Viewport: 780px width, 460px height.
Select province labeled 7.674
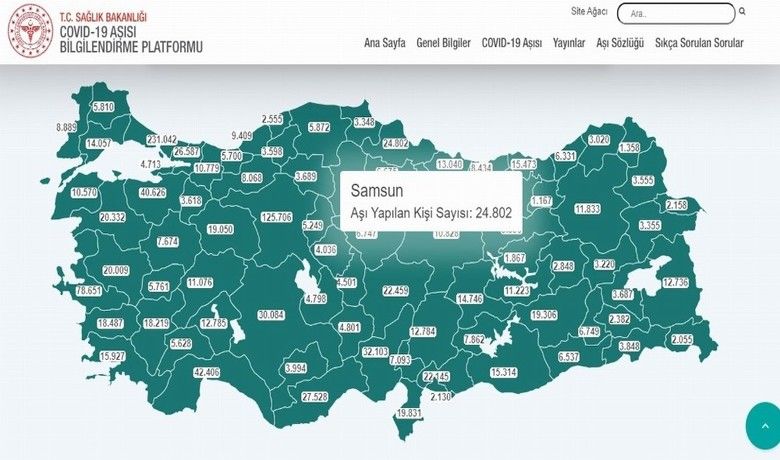[168, 242]
